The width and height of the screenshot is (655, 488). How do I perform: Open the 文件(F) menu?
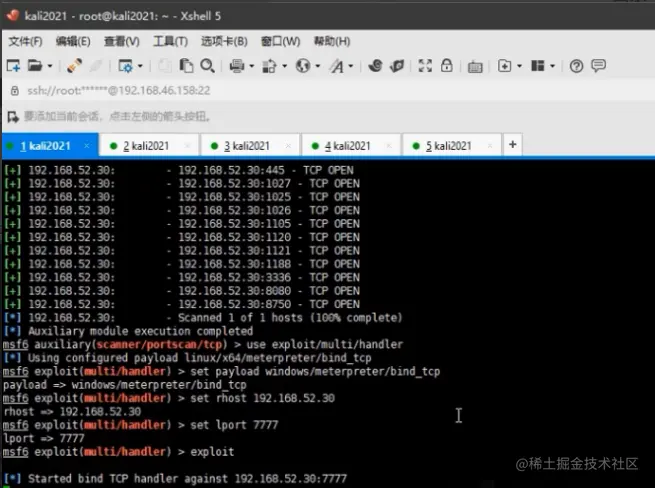(x=25, y=41)
